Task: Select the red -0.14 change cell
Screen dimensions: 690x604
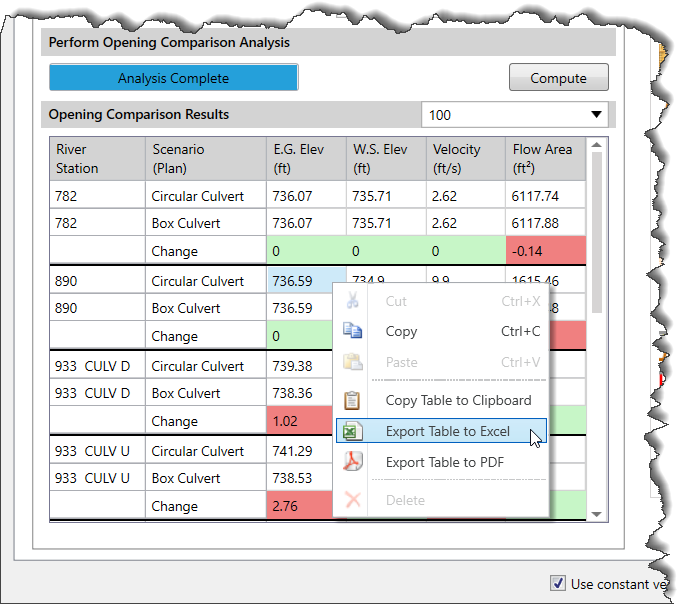Action: 546,251
